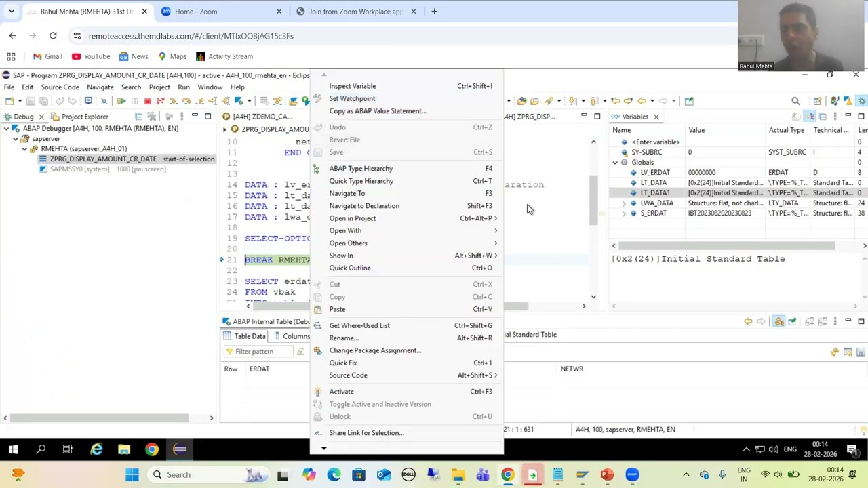Open the Open in Project submenu

coord(406,218)
